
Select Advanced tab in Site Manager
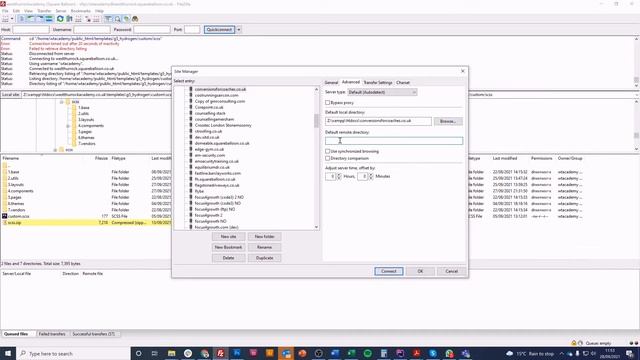351,82
